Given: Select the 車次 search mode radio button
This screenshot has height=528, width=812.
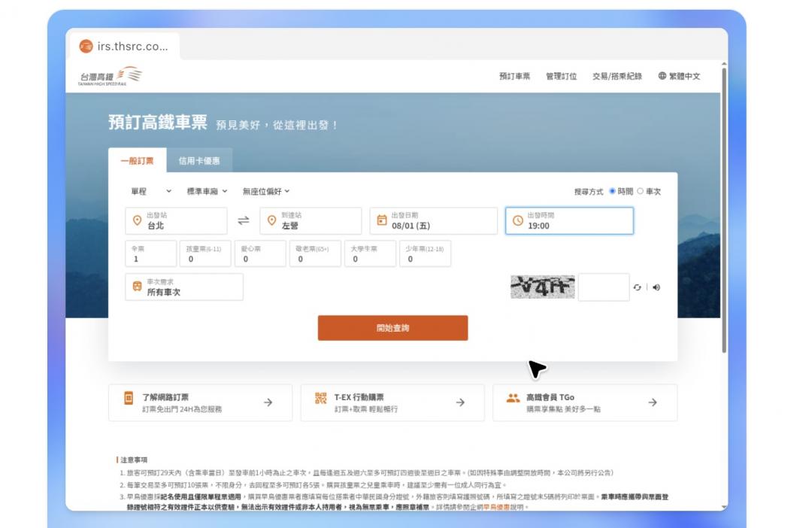Looking at the screenshot, I should (640, 191).
